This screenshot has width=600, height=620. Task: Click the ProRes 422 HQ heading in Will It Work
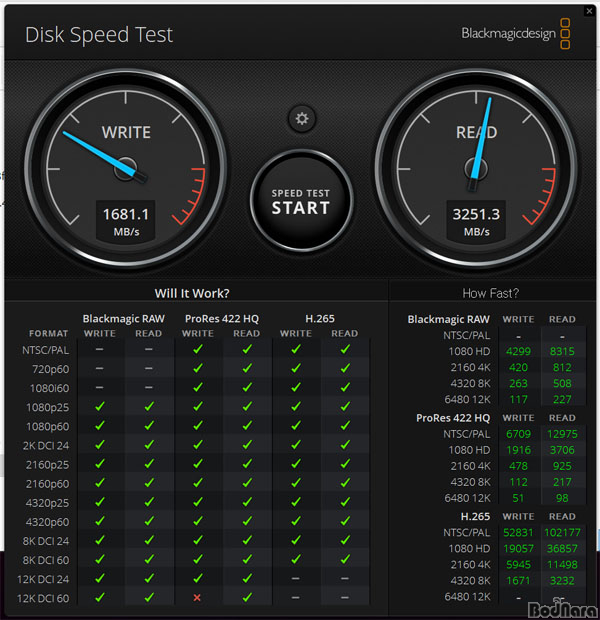(x=221, y=319)
